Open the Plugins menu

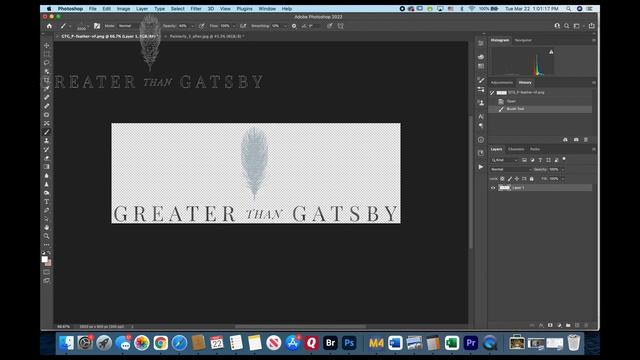tap(244, 9)
